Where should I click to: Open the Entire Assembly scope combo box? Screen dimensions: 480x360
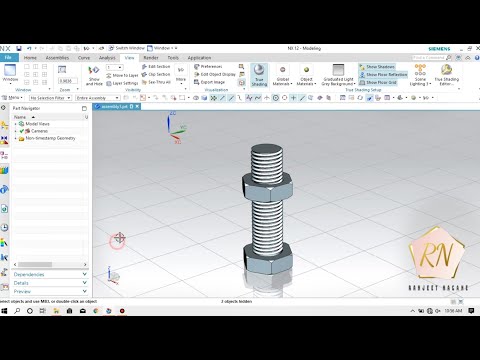(x=98, y=98)
